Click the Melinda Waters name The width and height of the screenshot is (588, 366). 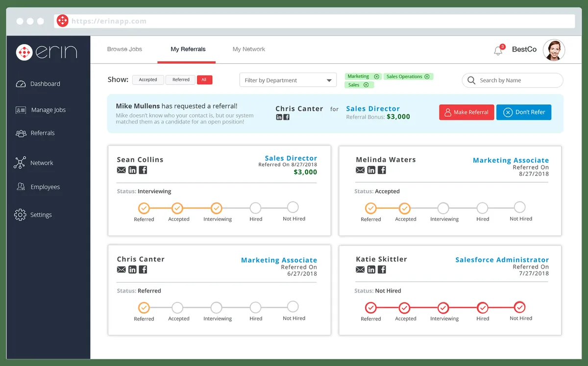(x=386, y=160)
